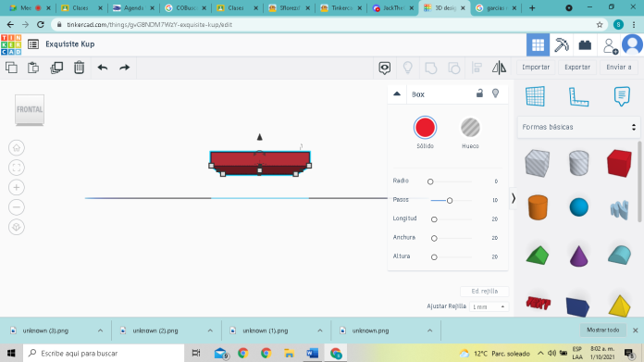
Task: Mirror the selected shape
Action: (x=499, y=68)
